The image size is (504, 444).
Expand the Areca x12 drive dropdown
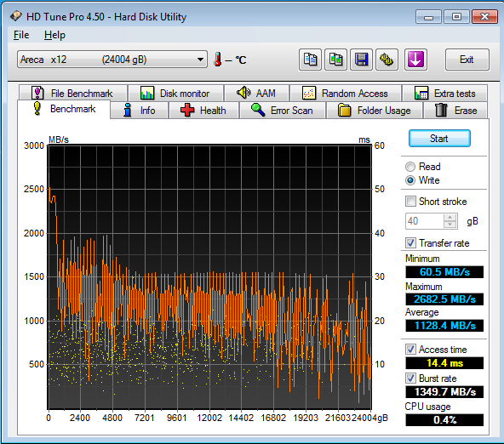pos(112,60)
